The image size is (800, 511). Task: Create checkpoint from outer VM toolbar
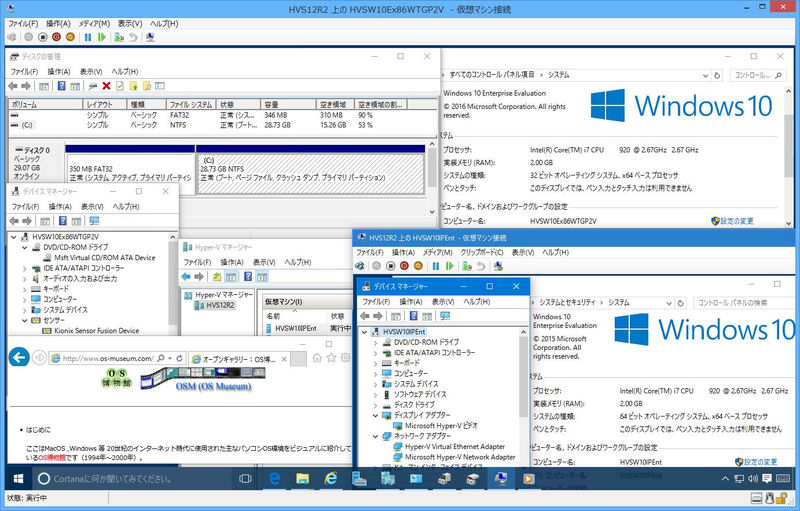click(119, 37)
